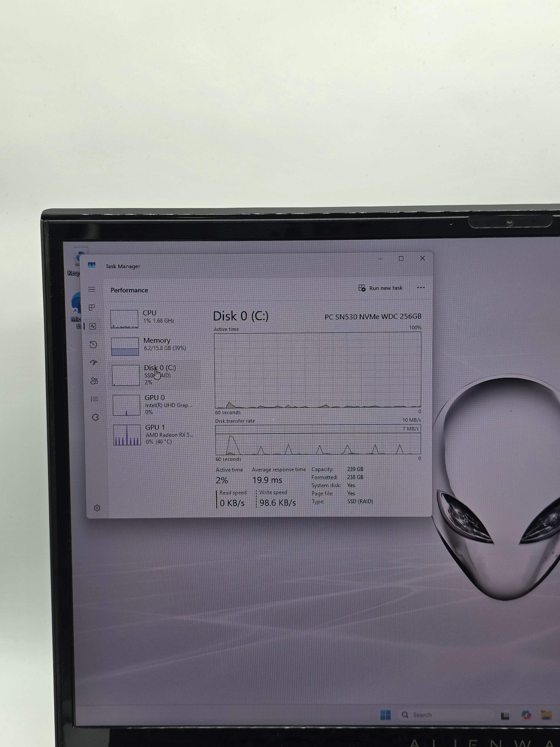Open the Users page icon

click(94, 381)
